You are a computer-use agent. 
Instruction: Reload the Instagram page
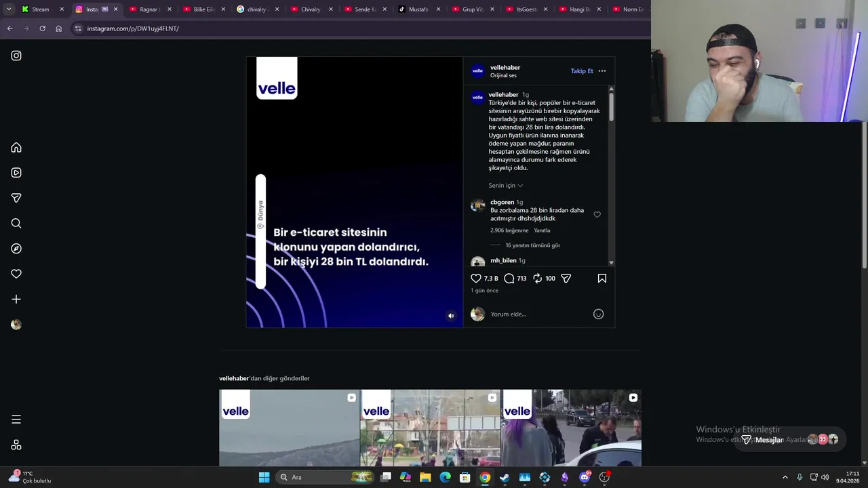42,28
